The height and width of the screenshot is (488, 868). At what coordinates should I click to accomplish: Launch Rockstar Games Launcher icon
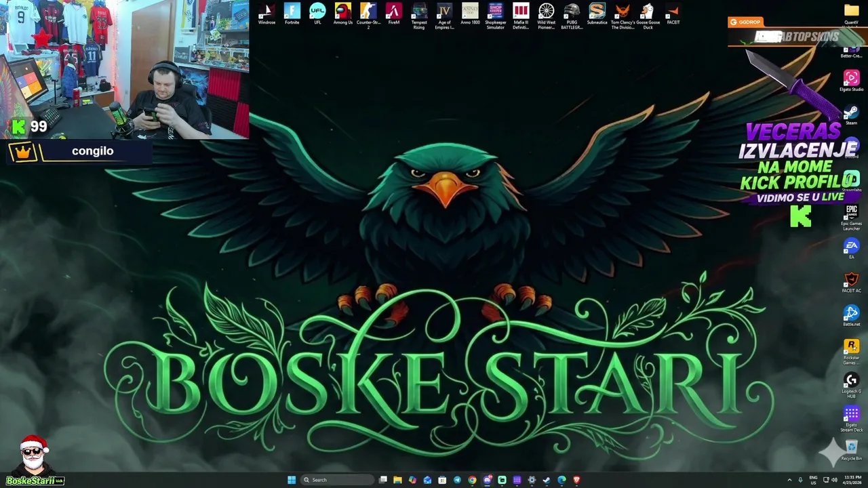(x=851, y=350)
